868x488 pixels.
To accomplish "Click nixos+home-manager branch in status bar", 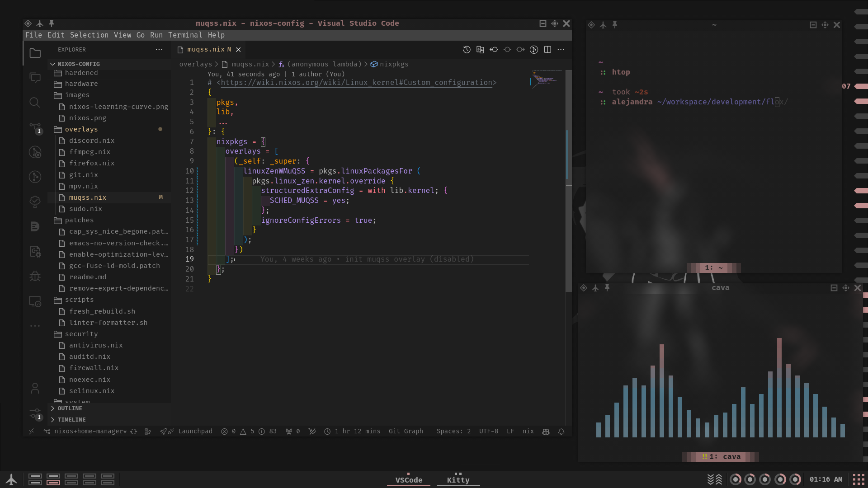I will point(85,432).
